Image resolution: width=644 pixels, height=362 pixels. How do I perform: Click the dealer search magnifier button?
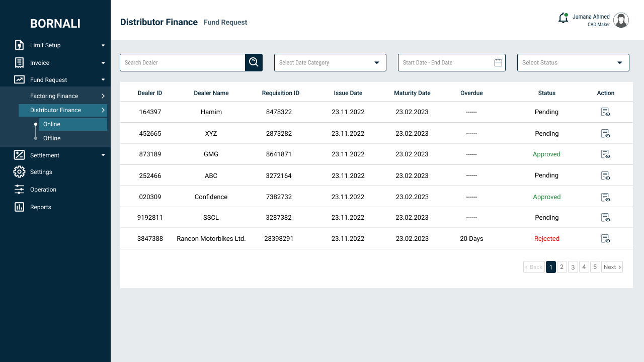[x=254, y=62]
